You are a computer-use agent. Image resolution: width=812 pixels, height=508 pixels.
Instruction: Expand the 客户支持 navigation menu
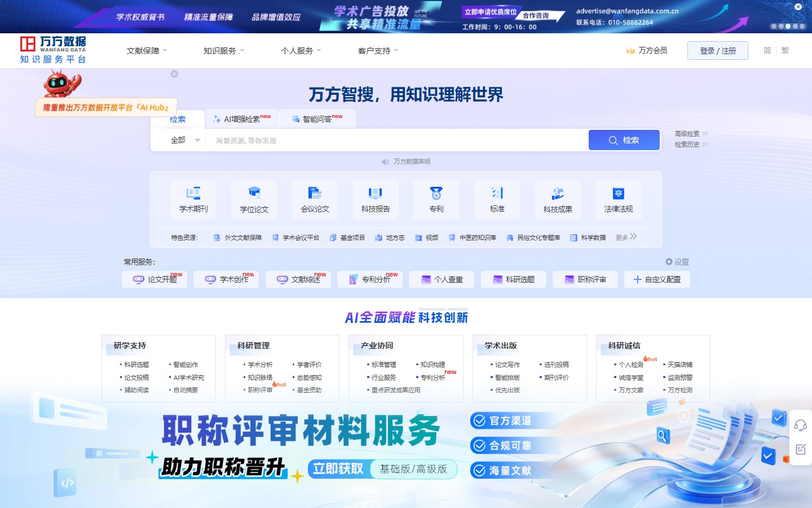[x=378, y=51]
